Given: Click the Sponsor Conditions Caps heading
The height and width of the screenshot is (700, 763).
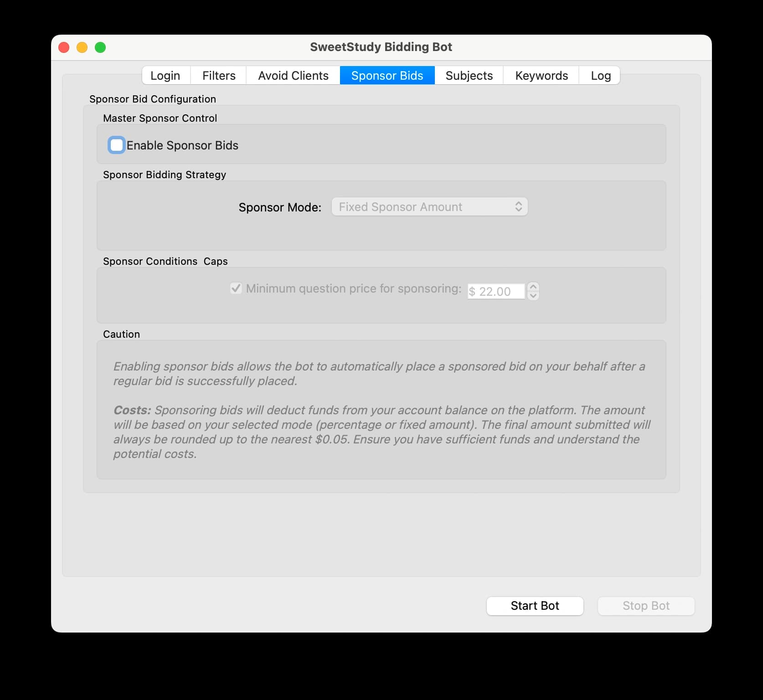Looking at the screenshot, I should pos(165,261).
